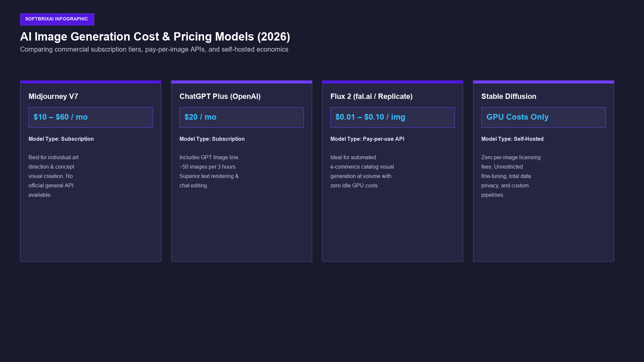Click 'Model Type: Self-Hosted' label

(513, 139)
